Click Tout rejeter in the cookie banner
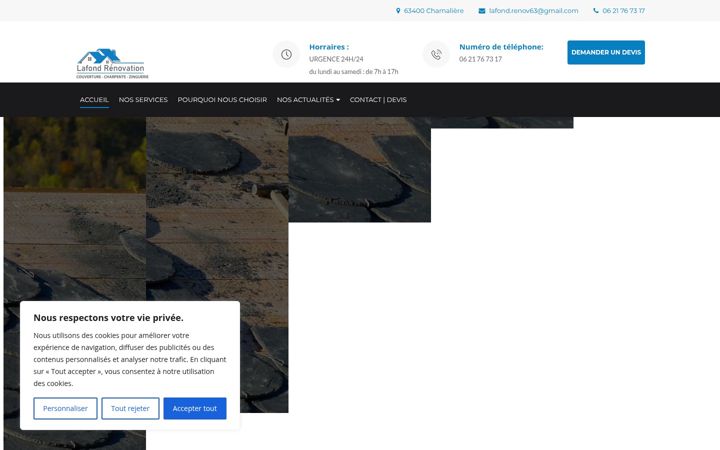Screen dimensions: 720x450 pos(130,408)
